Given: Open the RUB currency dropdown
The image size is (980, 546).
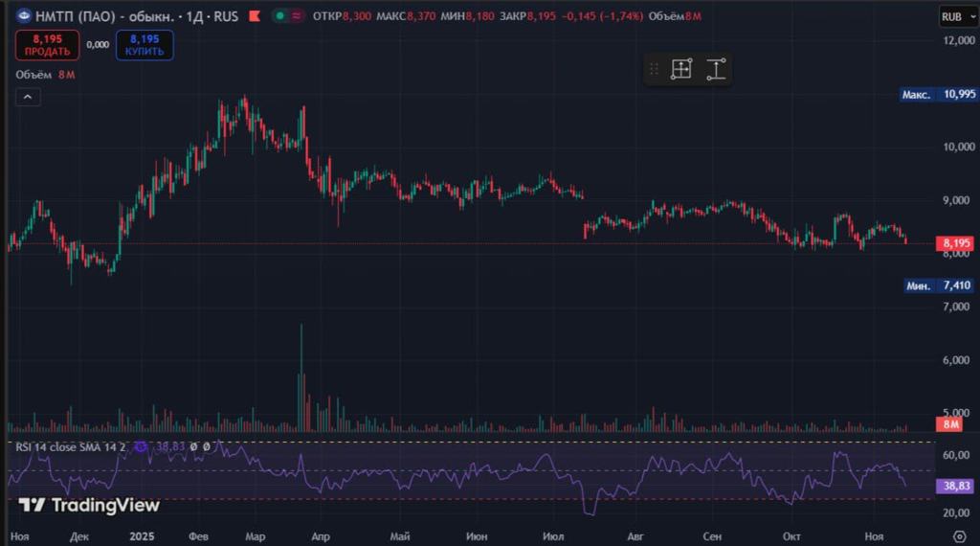Looking at the screenshot, I should 955,16.
